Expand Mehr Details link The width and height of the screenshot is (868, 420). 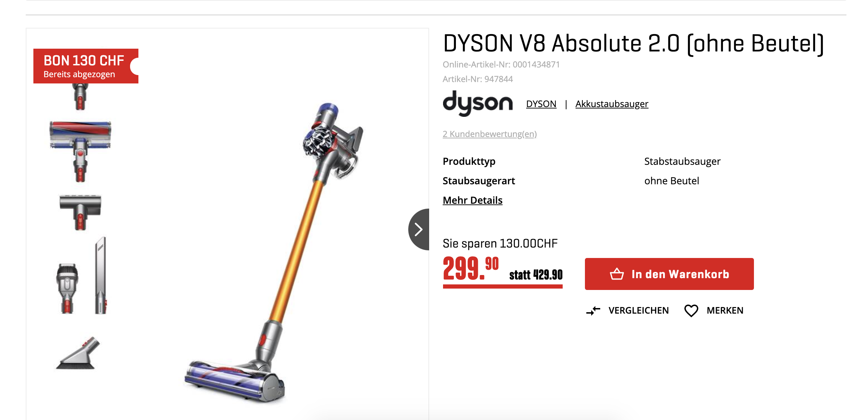tap(473, 200)
